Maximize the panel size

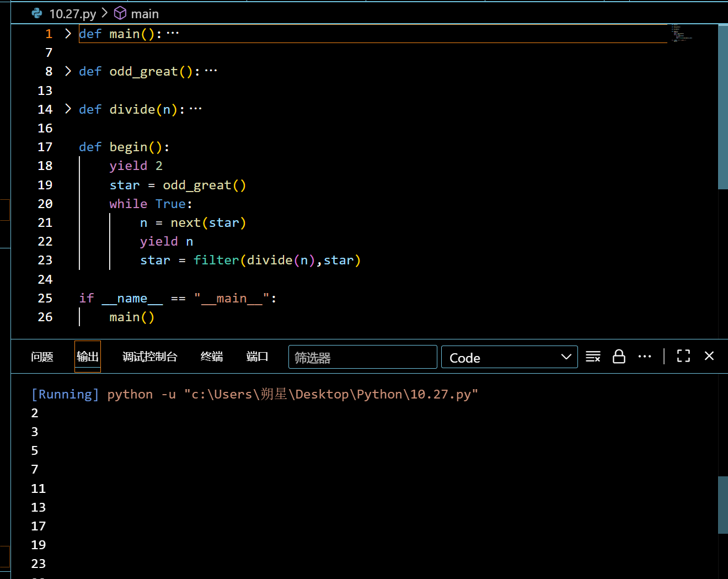pos(683,357)
